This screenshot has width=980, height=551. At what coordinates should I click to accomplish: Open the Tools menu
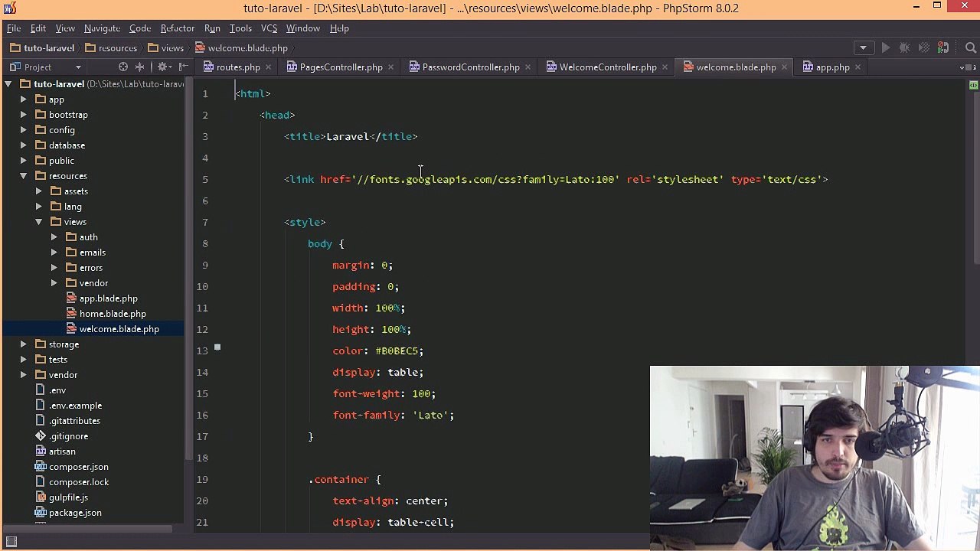(x=240, y=28)
